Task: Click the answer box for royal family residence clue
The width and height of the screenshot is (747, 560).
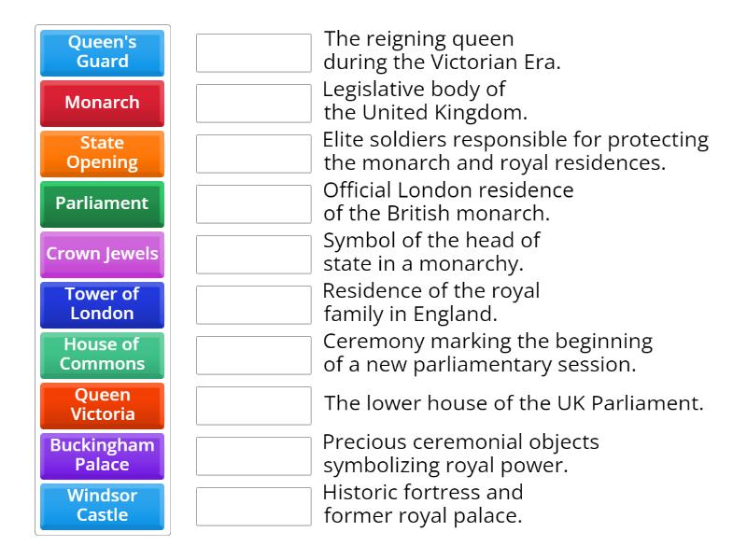Action: (253, 304)
